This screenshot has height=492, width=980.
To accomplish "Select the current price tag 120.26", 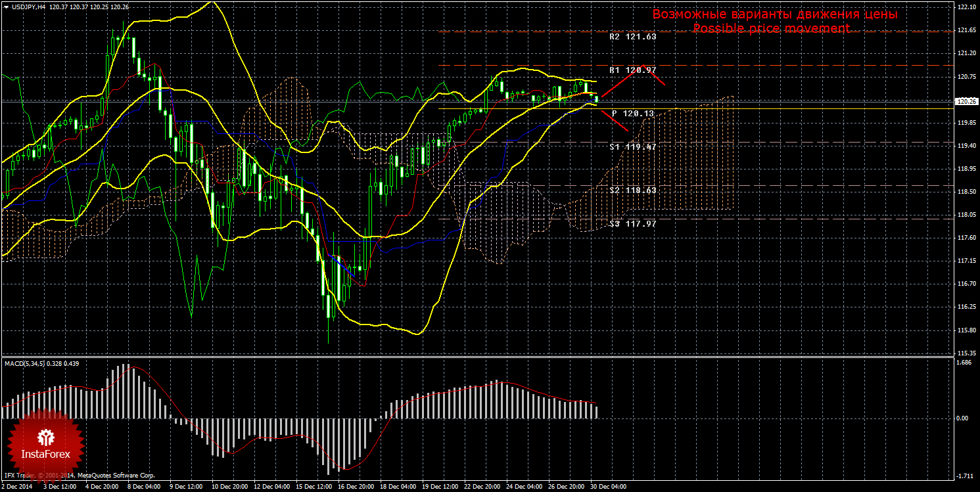I will pyautogui.click(x=966, y=102).
